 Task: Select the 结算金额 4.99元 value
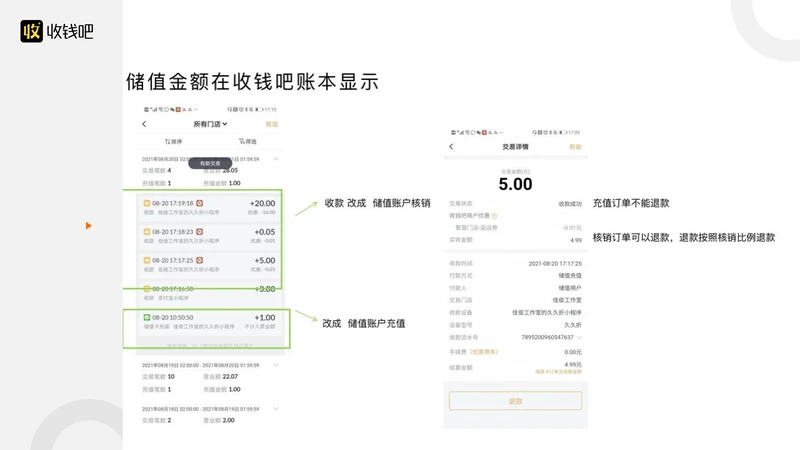click(573, 364)
